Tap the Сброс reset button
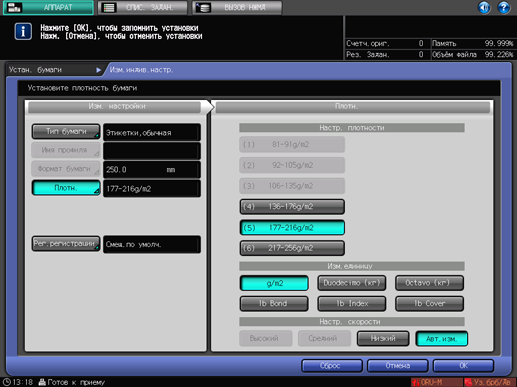517x387 pixels. [332, 366]
